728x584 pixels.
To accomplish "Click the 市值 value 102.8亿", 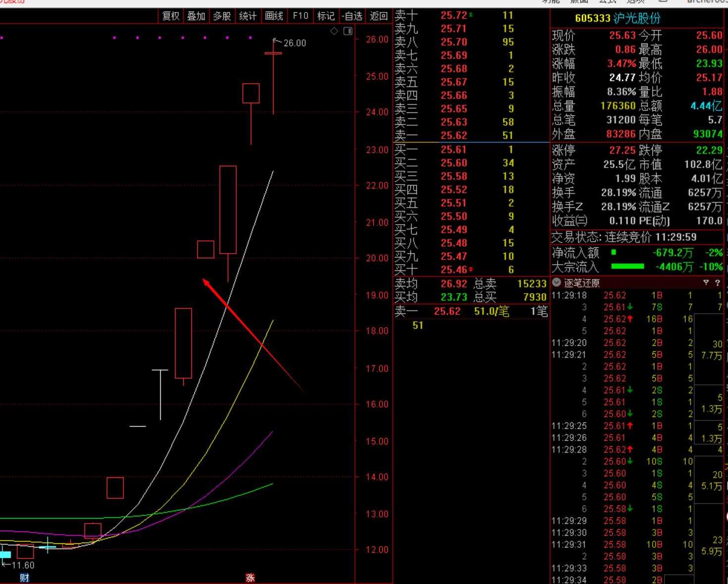I will [x=703, y=165].
